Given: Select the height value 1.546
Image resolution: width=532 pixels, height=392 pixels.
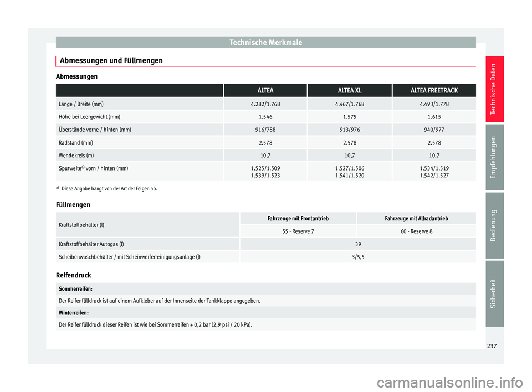Looking at the screenshot, I should (x=265, y=117).
